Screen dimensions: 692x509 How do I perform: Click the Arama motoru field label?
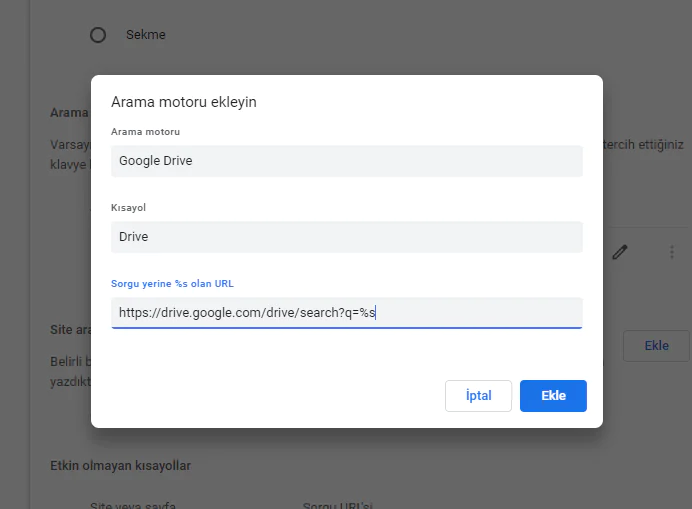click(x=145, y=132)
